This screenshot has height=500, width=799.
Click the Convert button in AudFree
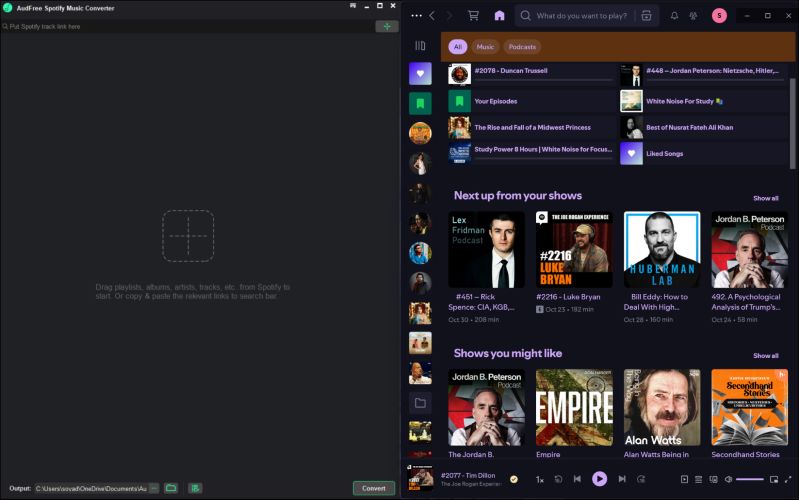click(374, 488)
